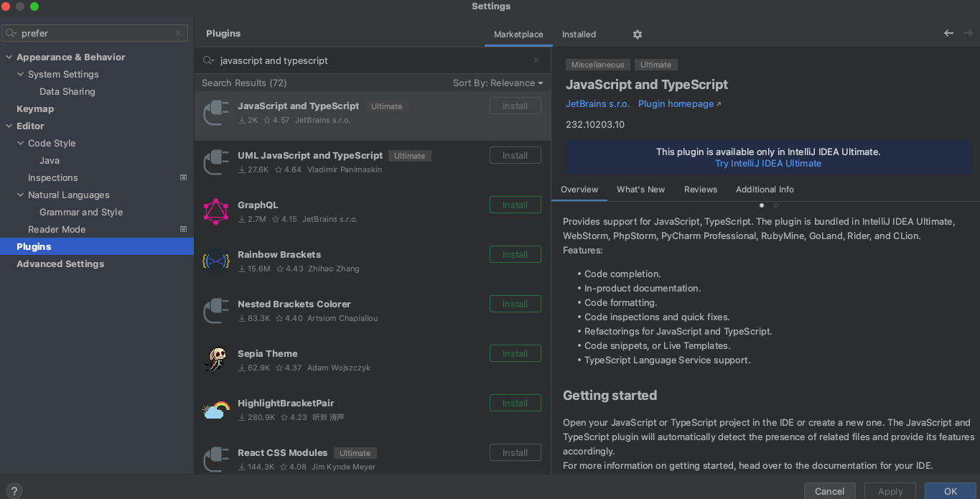The image size is (980, 499).
Task: Navigate back with the left arrow
Action: coord(949,33)
